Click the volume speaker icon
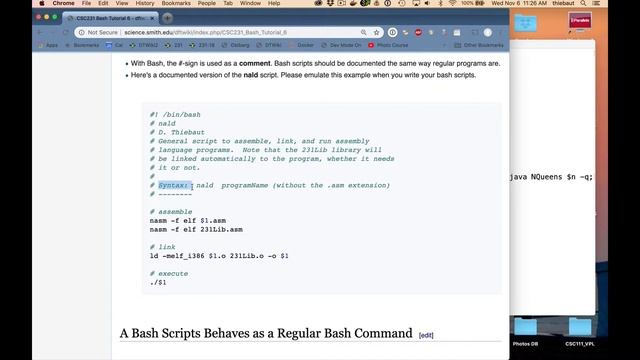 (427, 3)
